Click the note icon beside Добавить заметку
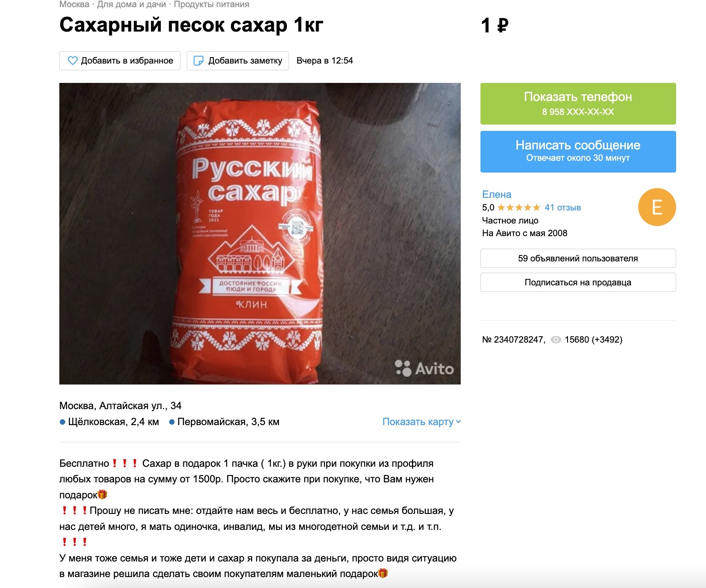Viewport: 706px width, 588px height. [x=198, y=61]
